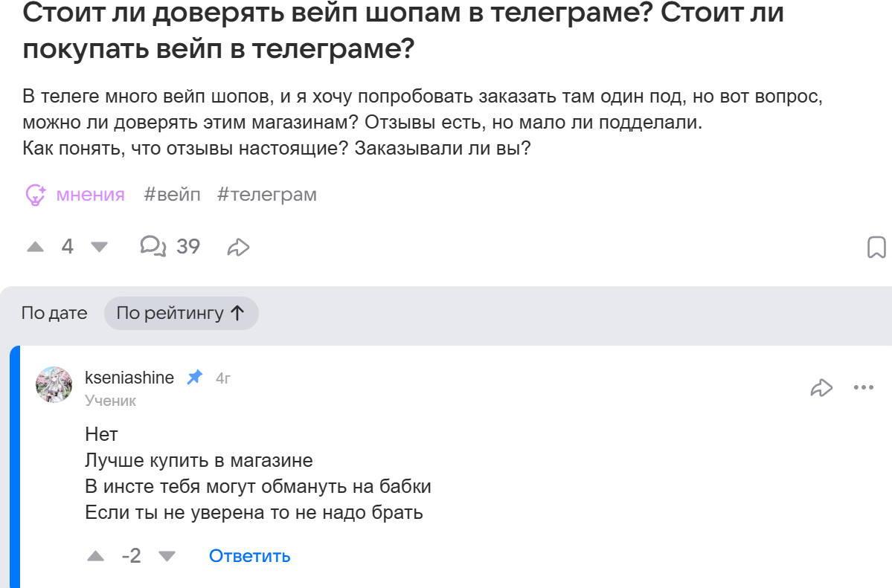This screenshot has width=892, height=588.
Task: Open the three-dots menu on the answer
Action: (x=863, y=387)
